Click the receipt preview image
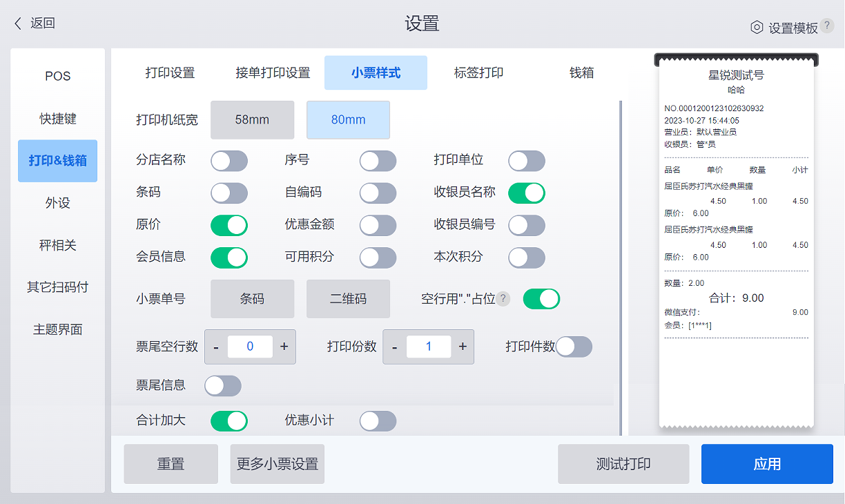Screen dimensions: 845x504 tap(736, 242)
